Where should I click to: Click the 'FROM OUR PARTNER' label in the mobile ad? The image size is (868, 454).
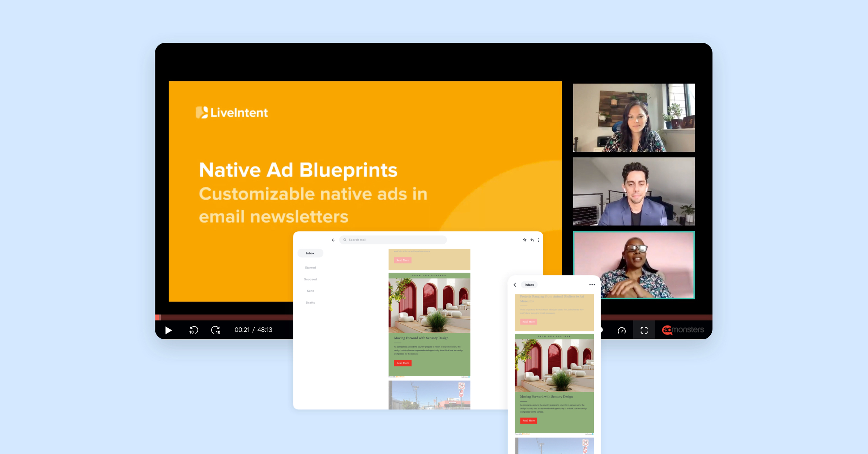tap(554, 336)
